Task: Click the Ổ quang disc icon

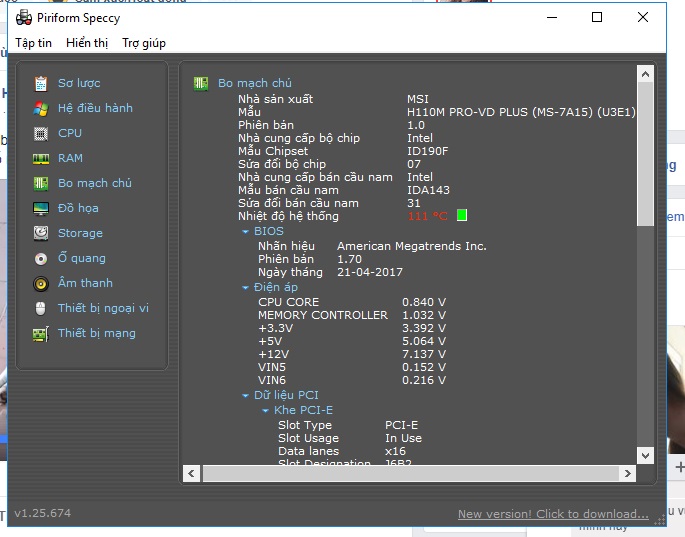Action: click(41, 259)
